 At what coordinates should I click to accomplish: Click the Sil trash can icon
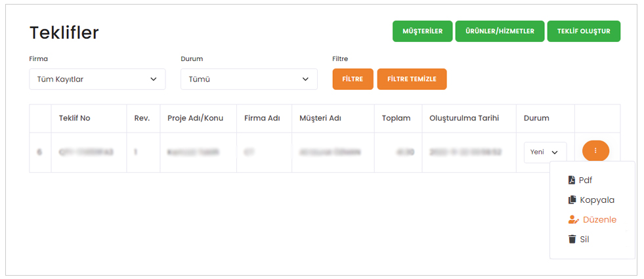click(x=572, y=239)
